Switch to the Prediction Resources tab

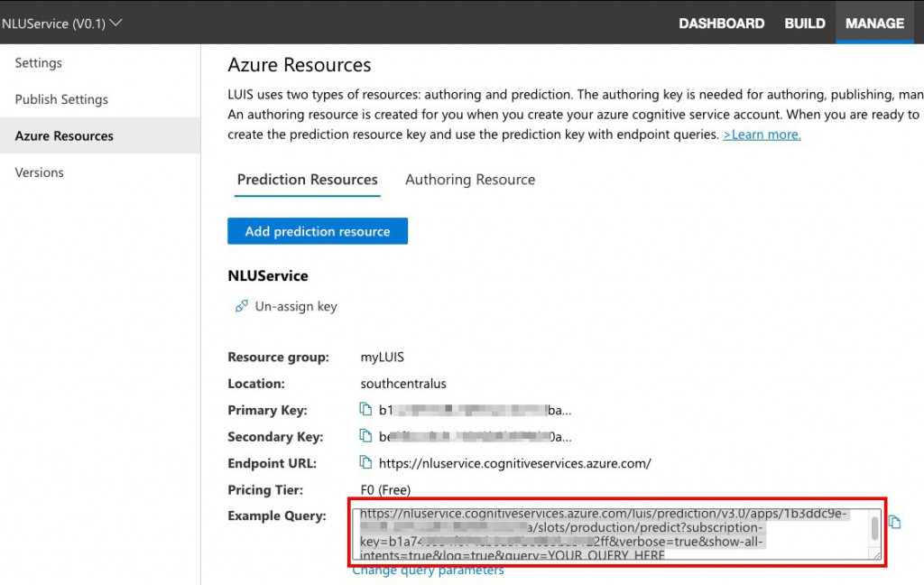point(307,180)
